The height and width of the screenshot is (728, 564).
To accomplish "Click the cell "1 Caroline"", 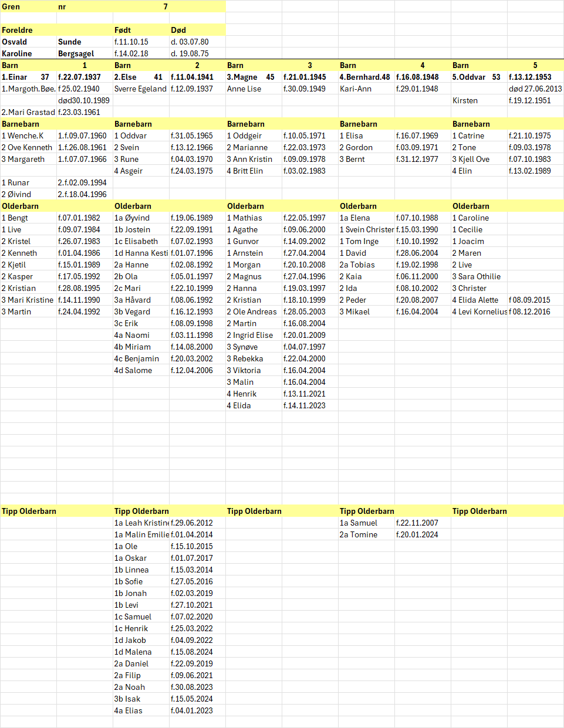I will [x=479, y=218].
